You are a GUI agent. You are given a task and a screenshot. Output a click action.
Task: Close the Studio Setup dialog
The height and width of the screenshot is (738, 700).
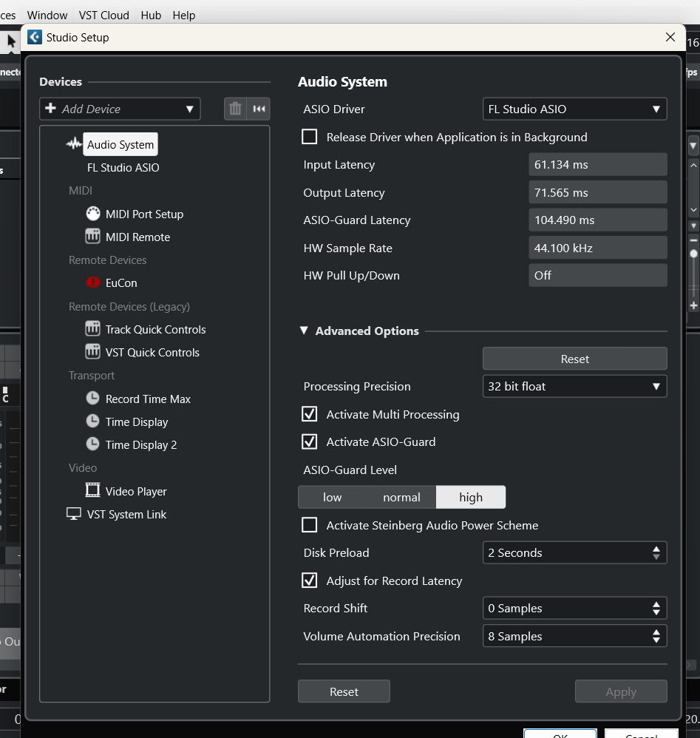point(670,37)
